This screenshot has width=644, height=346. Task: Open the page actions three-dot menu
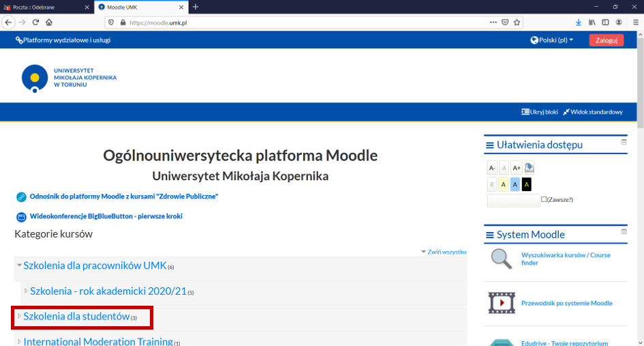pyautogui.click(x=493, y=23)
